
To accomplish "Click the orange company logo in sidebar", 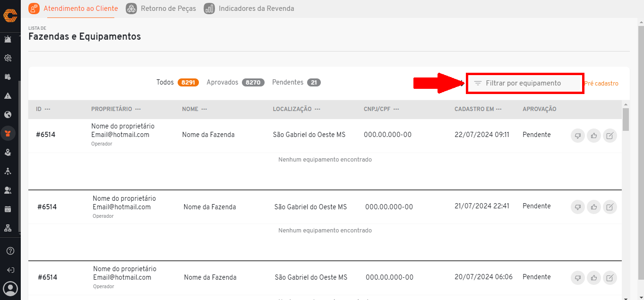I will click(10, 16).
